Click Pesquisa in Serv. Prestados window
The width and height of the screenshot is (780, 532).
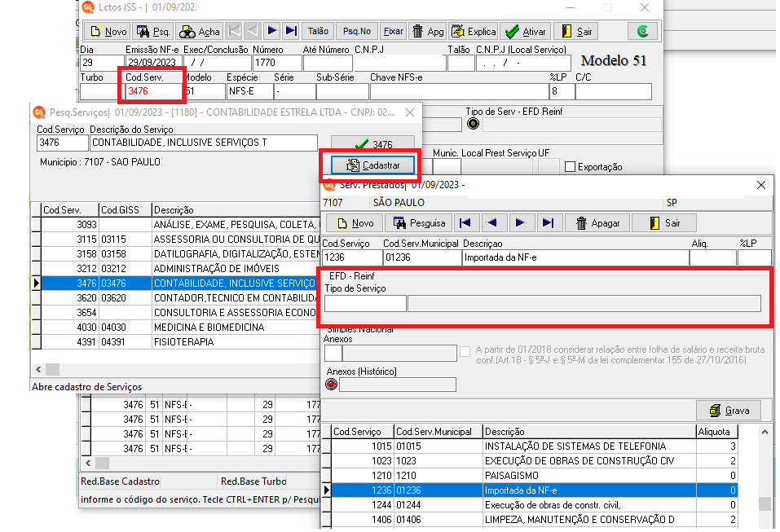pos(418,223)
